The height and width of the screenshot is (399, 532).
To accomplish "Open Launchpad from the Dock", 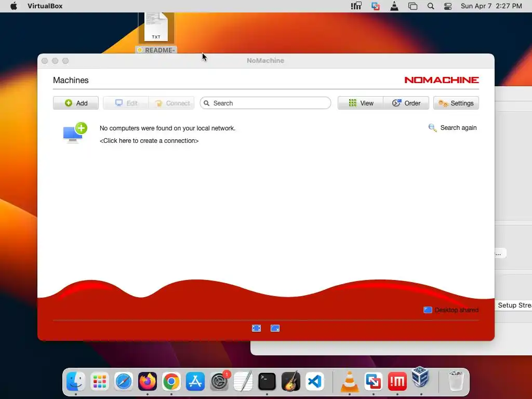I will pyautogui.click(x=100, y=381).
